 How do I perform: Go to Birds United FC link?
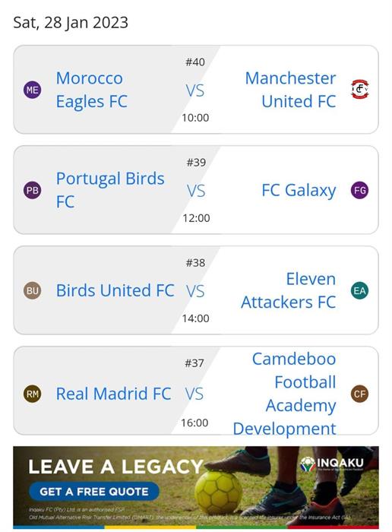coord(115,290)
